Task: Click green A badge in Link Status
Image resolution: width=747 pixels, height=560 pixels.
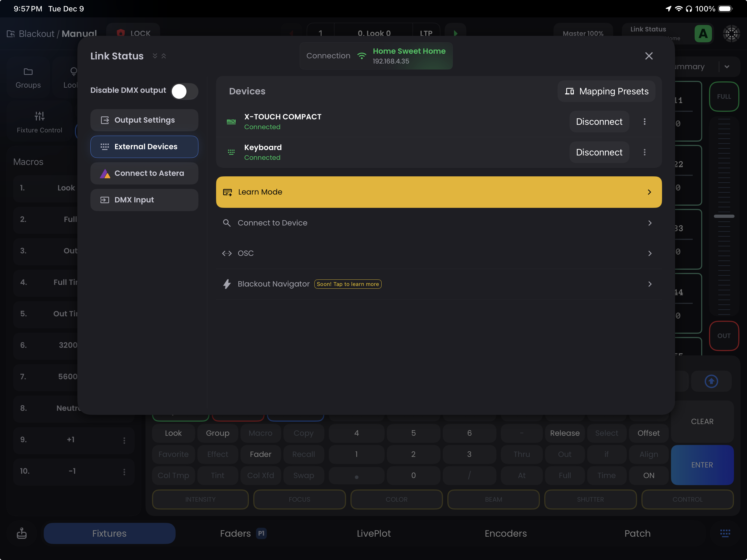Action: [703, 33]
